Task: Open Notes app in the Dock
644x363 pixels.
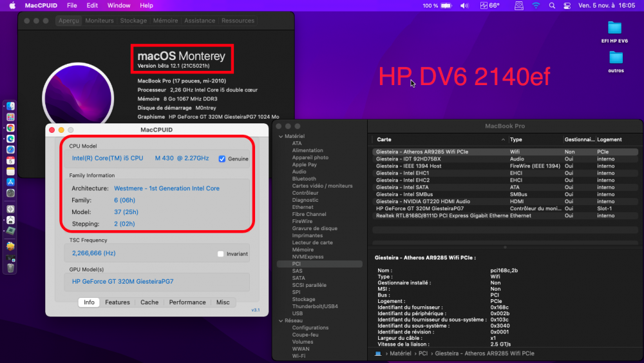Action: click(11, 172)
